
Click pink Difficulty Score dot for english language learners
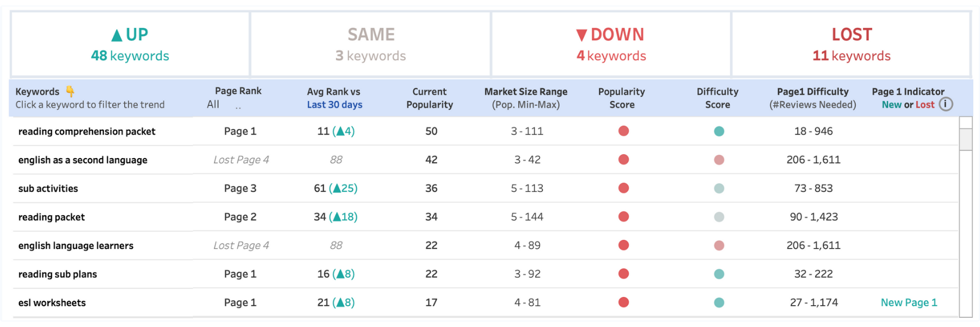tap(719, 245)
